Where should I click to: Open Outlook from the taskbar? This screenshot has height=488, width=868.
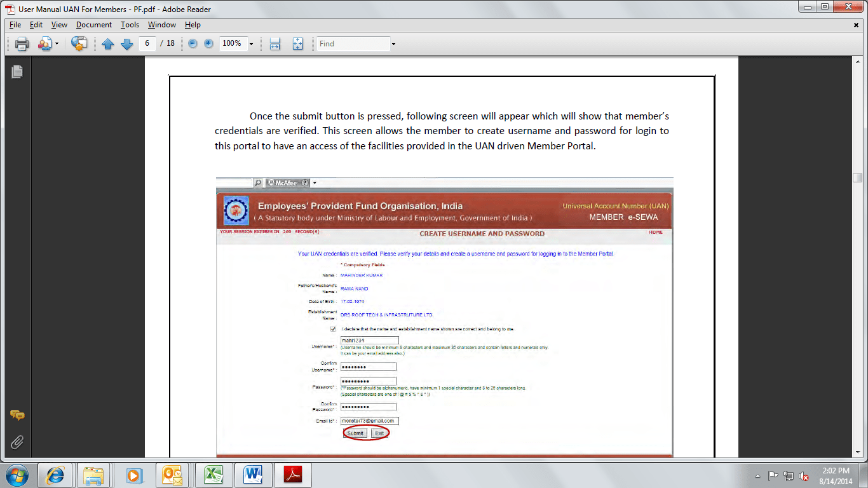[173, 475]
